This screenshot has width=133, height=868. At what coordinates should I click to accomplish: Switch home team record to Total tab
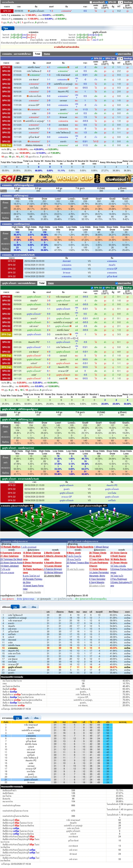pos(37,54)
